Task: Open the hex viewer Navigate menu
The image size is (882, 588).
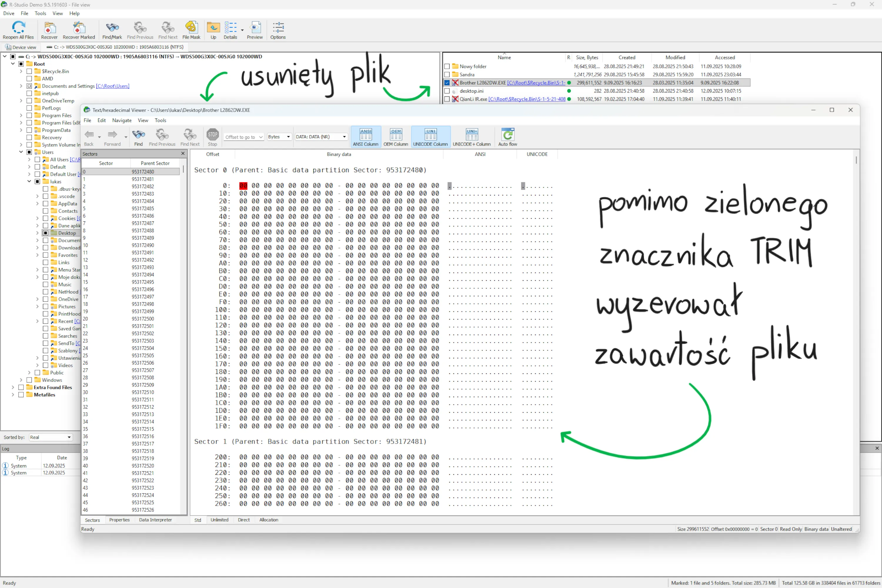Action: [122, 120]
